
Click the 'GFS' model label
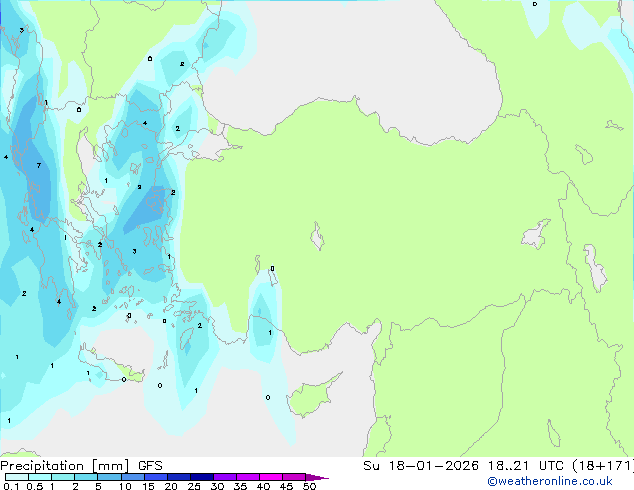pyautogui.click(x=150, y=466)
